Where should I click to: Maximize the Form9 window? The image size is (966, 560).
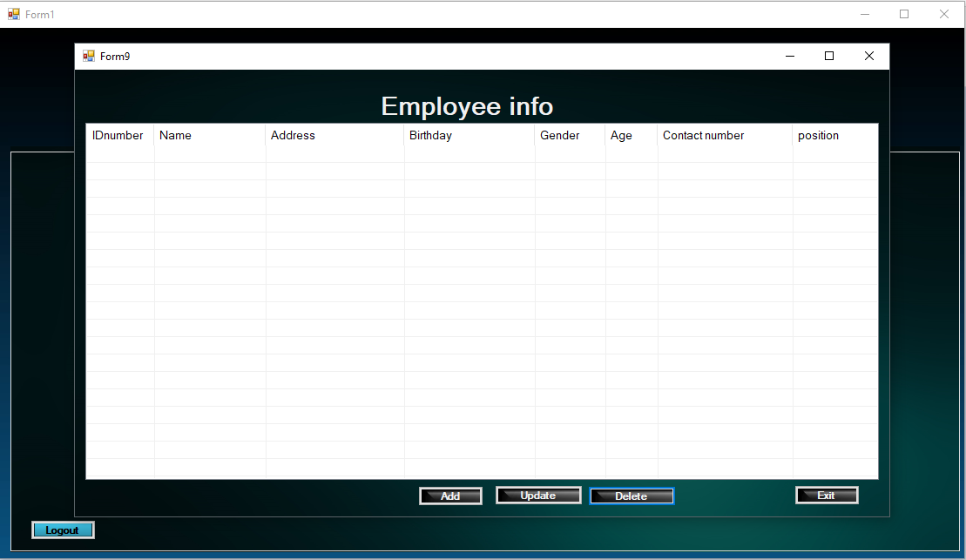click(x=829, y=57)
